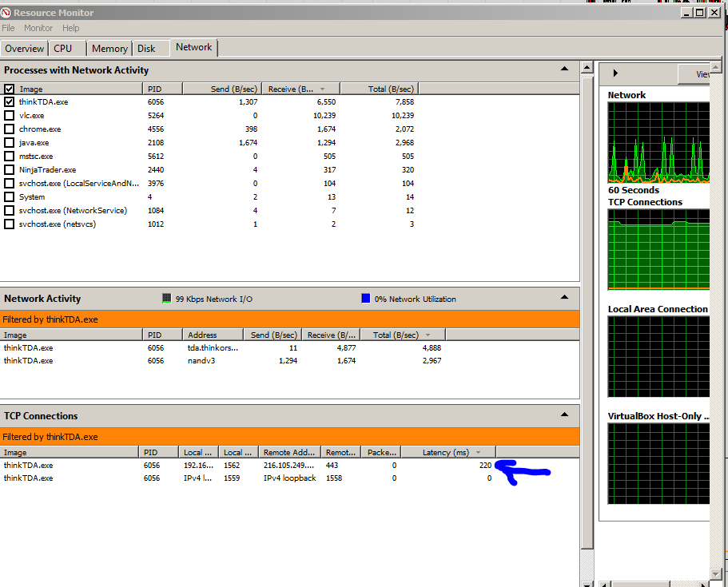728x587 pixels.
Task: Click the green Network I/O legend square
Action: (x=167, y=299)
